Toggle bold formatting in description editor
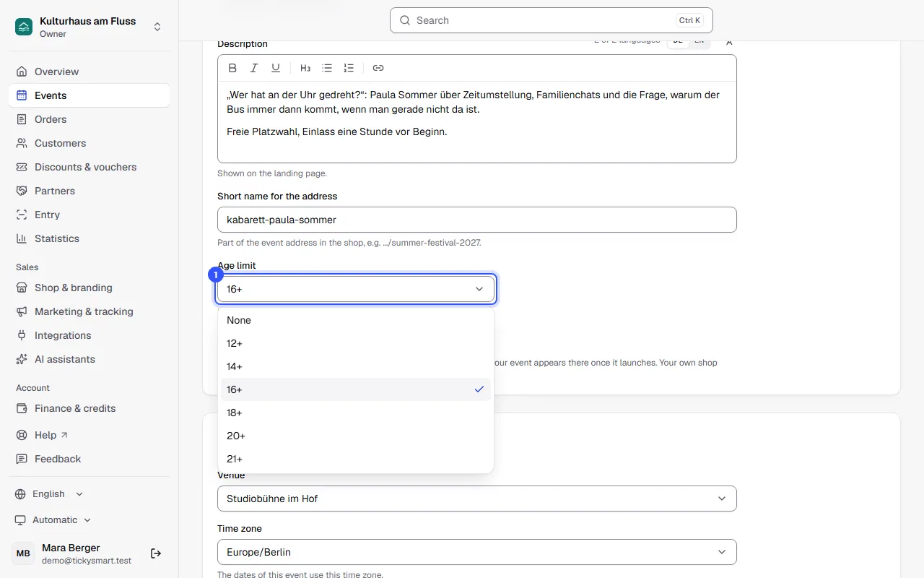 [x=232, y=68]
